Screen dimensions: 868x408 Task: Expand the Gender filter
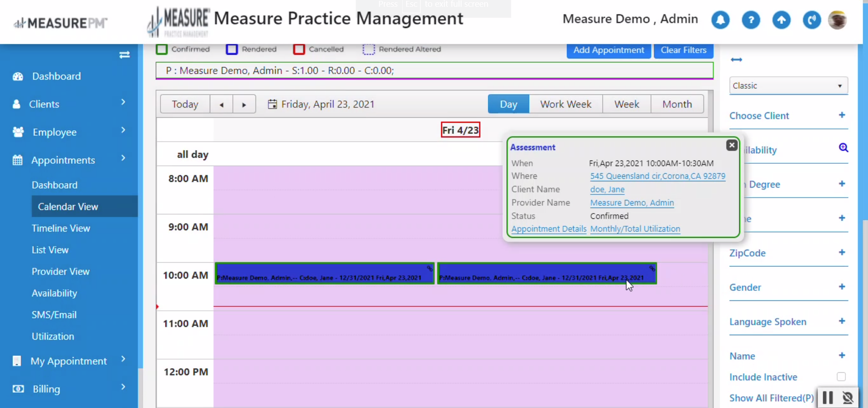click(842, 287)
